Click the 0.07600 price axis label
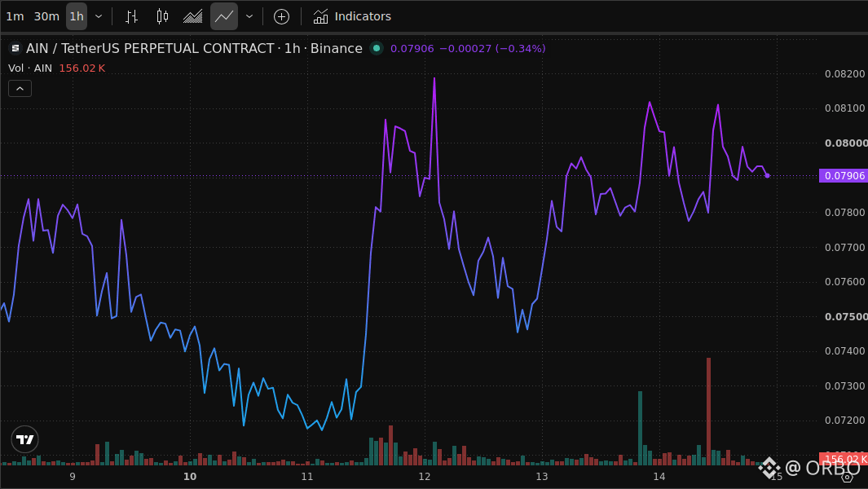This screenshot has width=868, height=489. pos(844,281)
